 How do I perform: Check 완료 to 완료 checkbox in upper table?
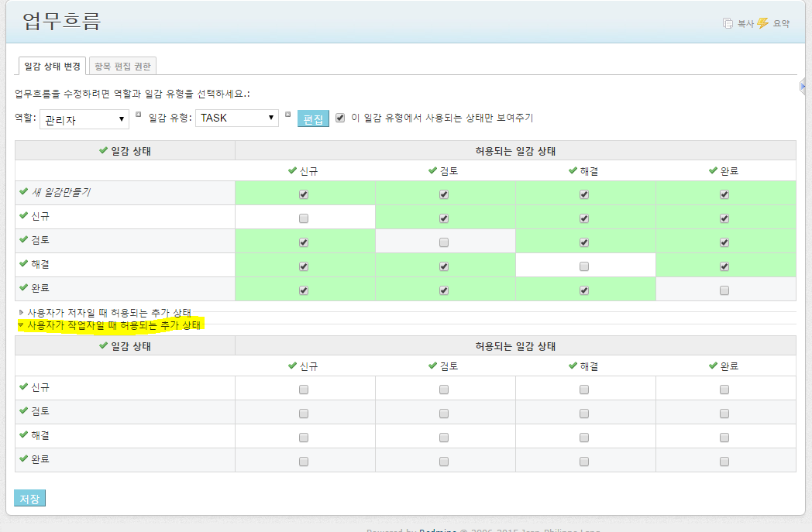[724, 290]
